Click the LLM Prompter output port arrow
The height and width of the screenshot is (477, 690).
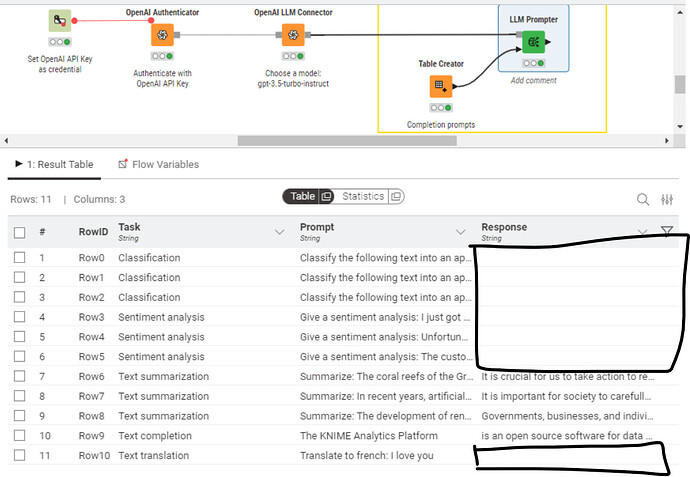tap(548, 42)
